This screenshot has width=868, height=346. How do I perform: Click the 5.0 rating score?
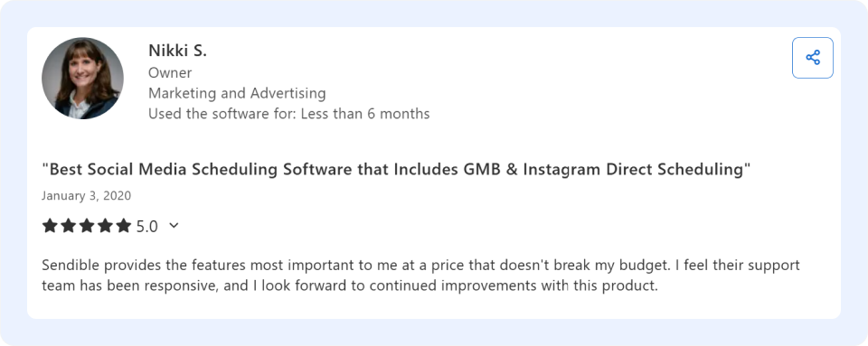click(146, 227)
